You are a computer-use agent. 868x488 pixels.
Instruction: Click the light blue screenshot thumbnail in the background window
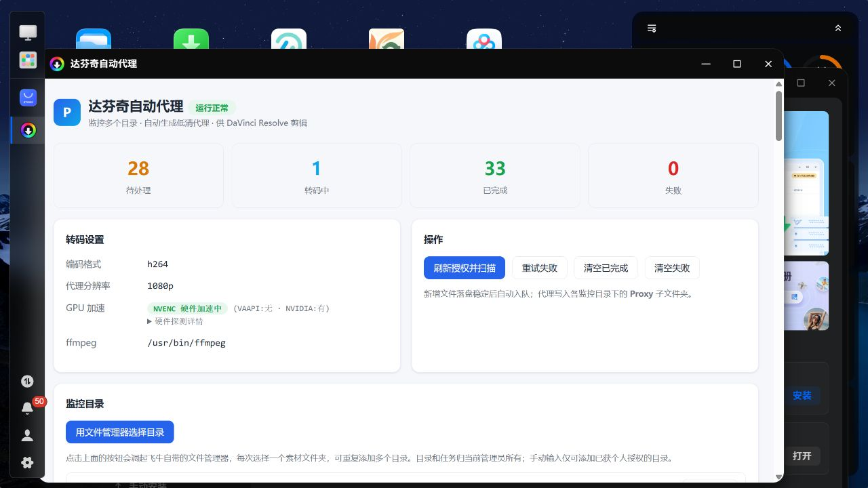(806, 183)
